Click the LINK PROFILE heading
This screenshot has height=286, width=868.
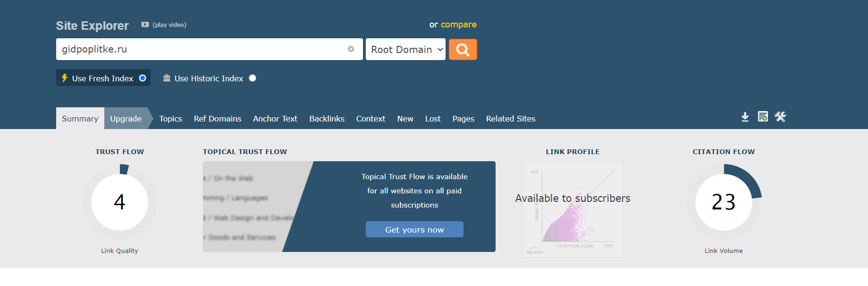(573, 152)
